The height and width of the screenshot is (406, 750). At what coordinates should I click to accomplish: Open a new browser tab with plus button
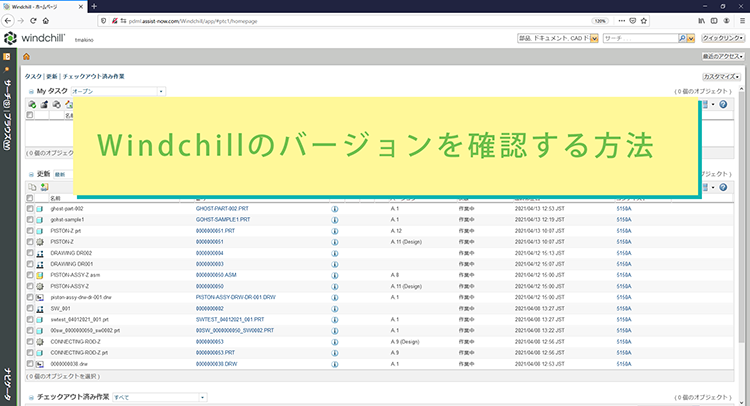pyautogui.click(x=94, y=6)
